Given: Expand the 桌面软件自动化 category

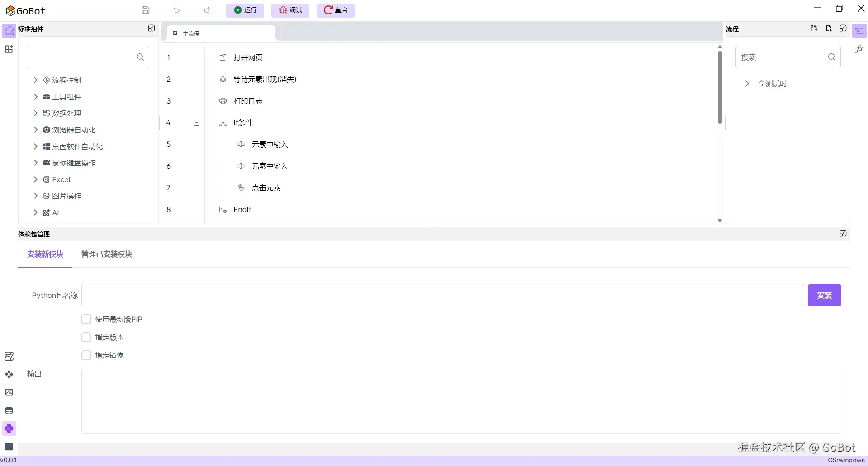Looking at the screenshot, I should click(36, 146).
